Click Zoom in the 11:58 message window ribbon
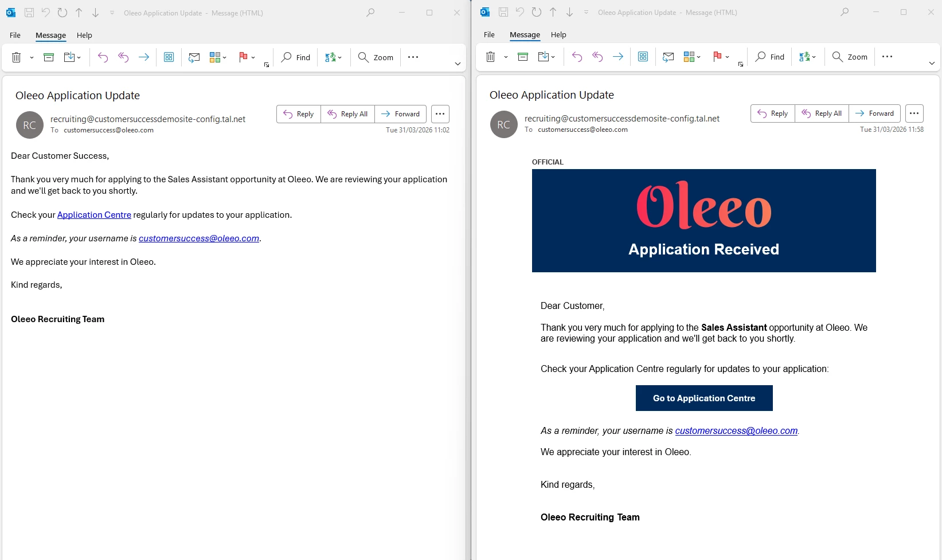Image resolution: width=942 pixels, height=560 pixels. 850,57
